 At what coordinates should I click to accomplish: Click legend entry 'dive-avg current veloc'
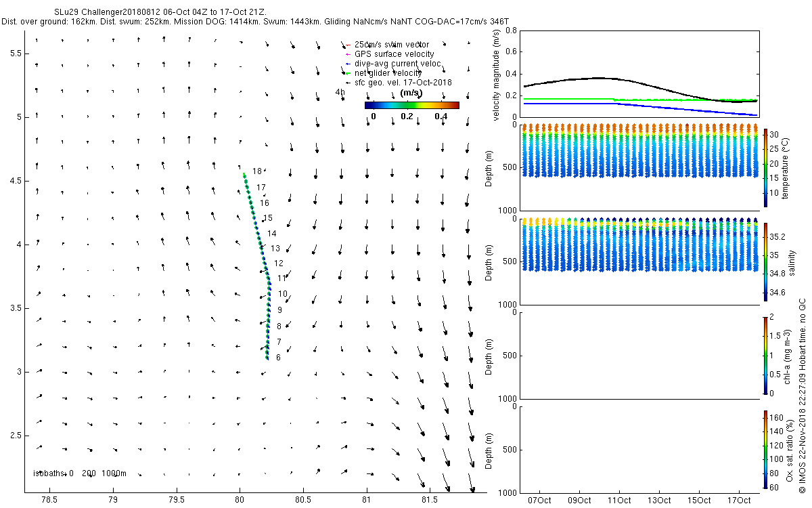[x=398, y=64]
